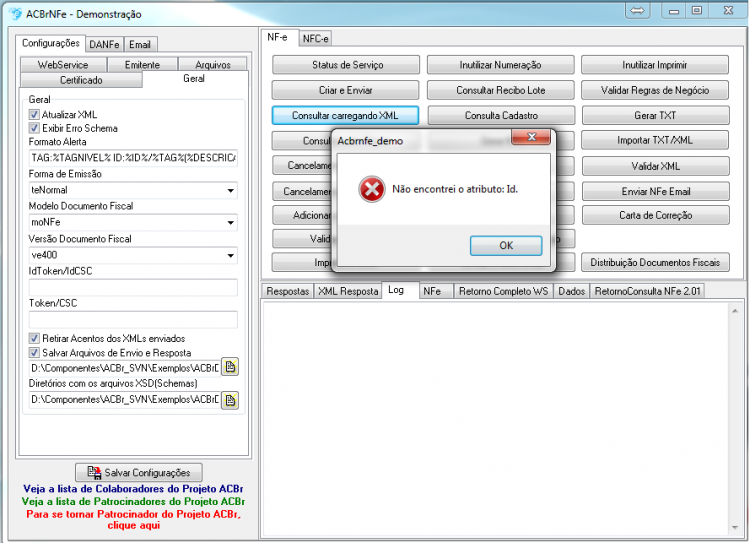Click Consulta Cadastro button

click(x=501, y=115)
